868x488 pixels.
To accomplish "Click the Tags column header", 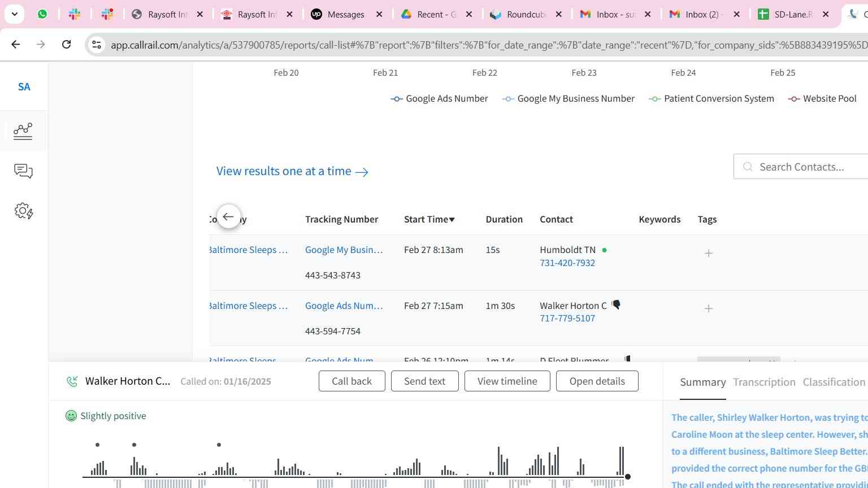I will pos(707,219).
